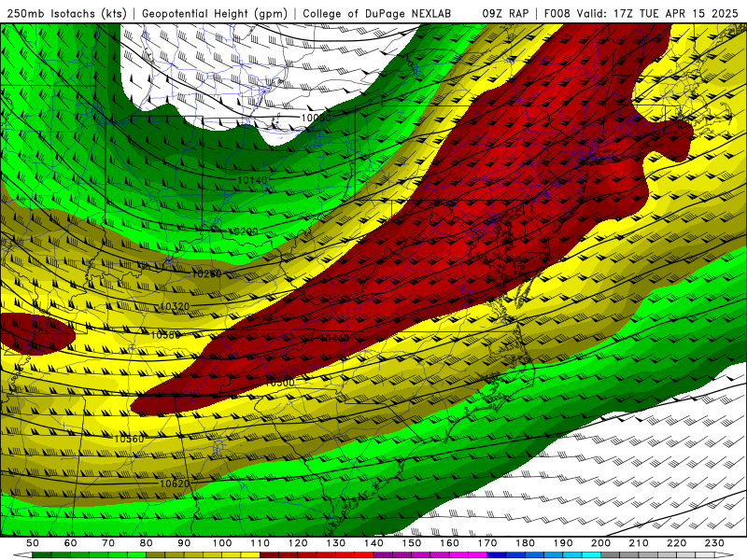The image size is (747, 560).
Task: Click the 130 value on the color scale
Action: (x=336, y=543)
